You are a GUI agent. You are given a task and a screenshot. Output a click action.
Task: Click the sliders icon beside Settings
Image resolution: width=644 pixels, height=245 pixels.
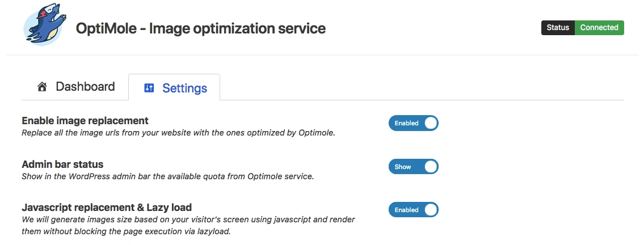click(x=149, y=88)
